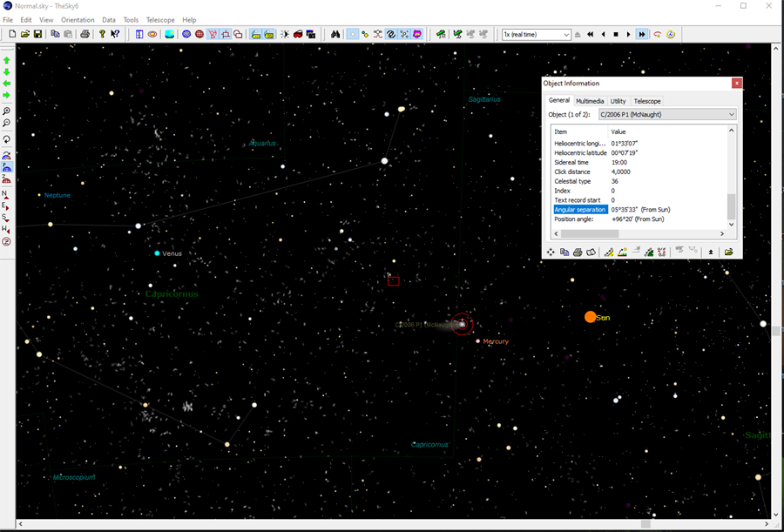
Task: Click the What's This help cursor icon
Action: [115, 35]
